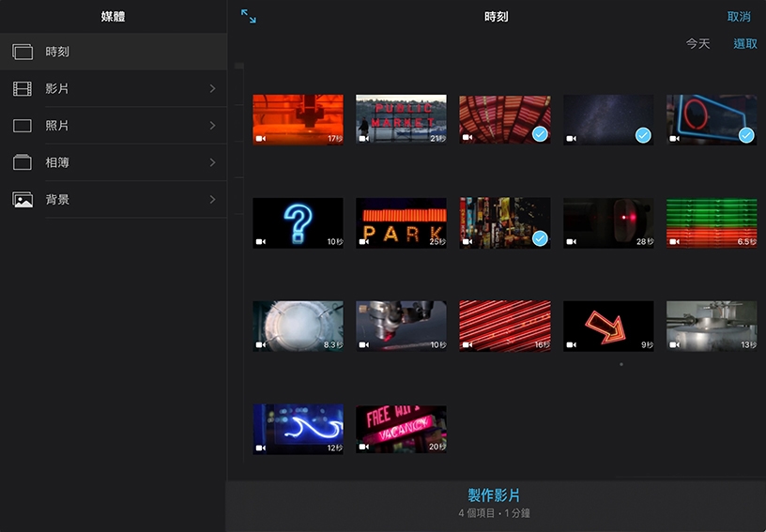This screenshot has height=532, width=766.
Task: Click camera icon on orange arrow clip
Action: pyautogui.click(x=571, y=345)
